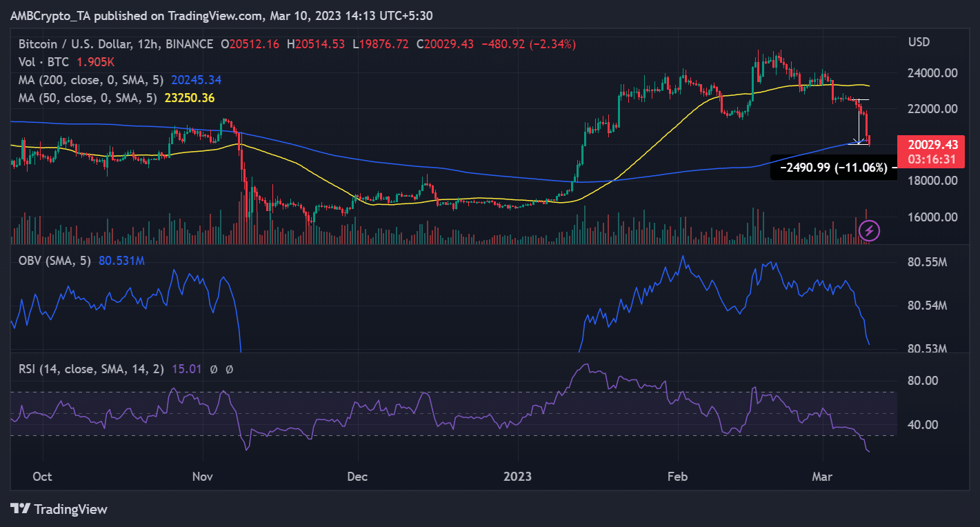This screenshot has height=527, width=980.
Task: Click the USD label on the price scale
Action: pyautogui.click(x=919, y=42)
